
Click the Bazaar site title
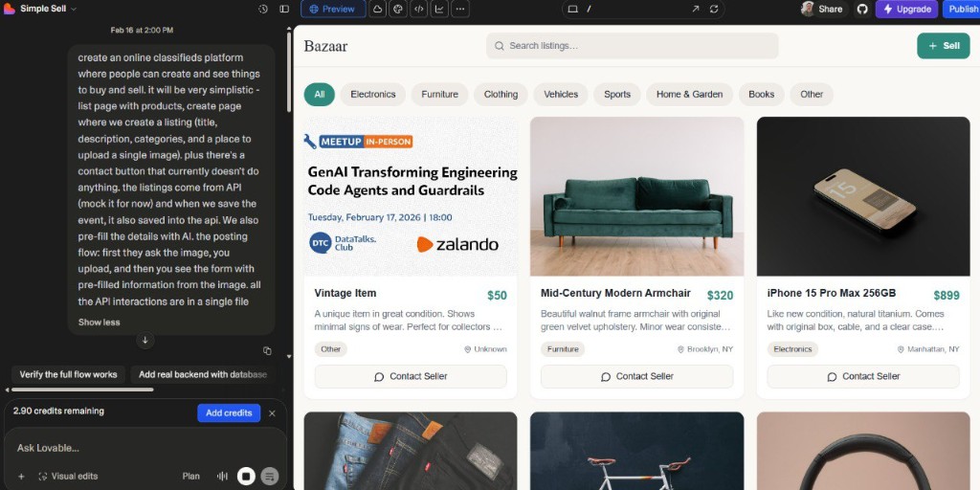(x=325, y=46)
